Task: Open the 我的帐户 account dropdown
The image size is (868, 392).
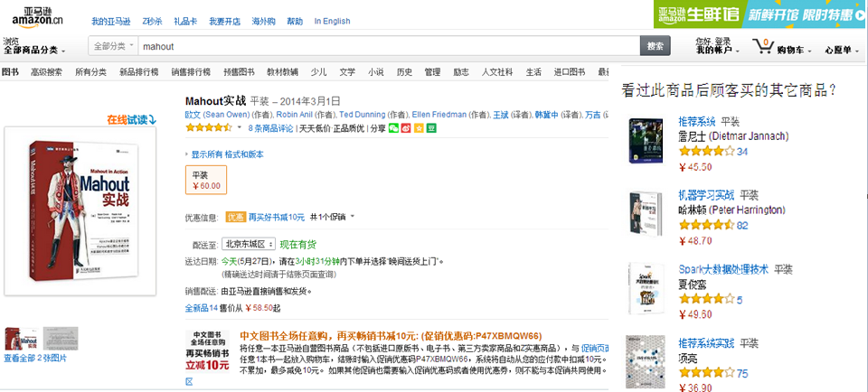Action: (718, 51)
